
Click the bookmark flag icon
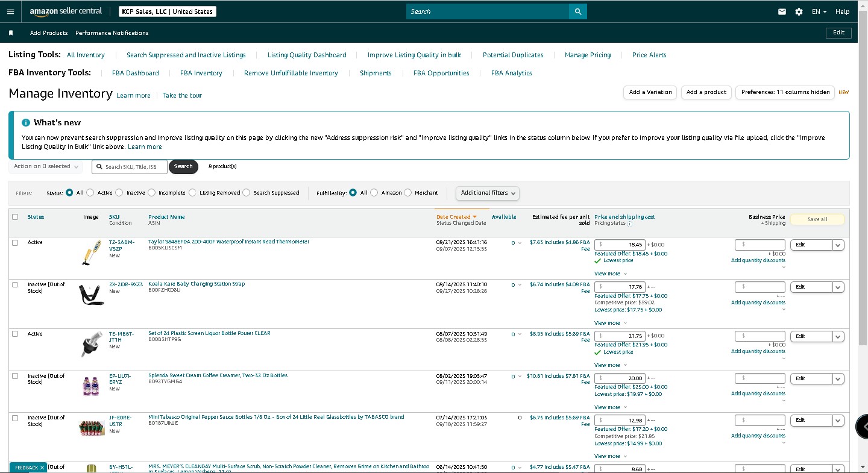tap(11, 33)
